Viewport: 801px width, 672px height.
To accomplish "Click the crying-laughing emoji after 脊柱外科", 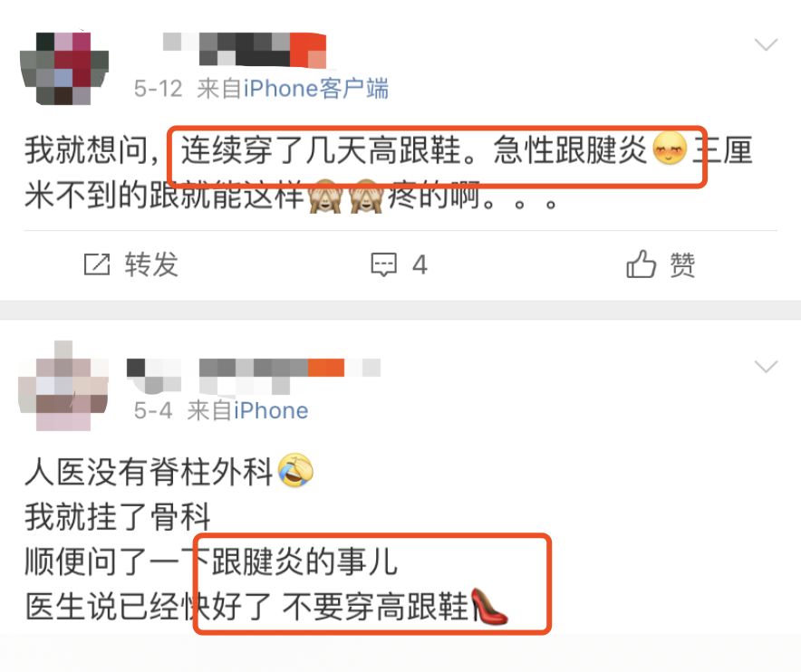I will click(x=295, y=470).
